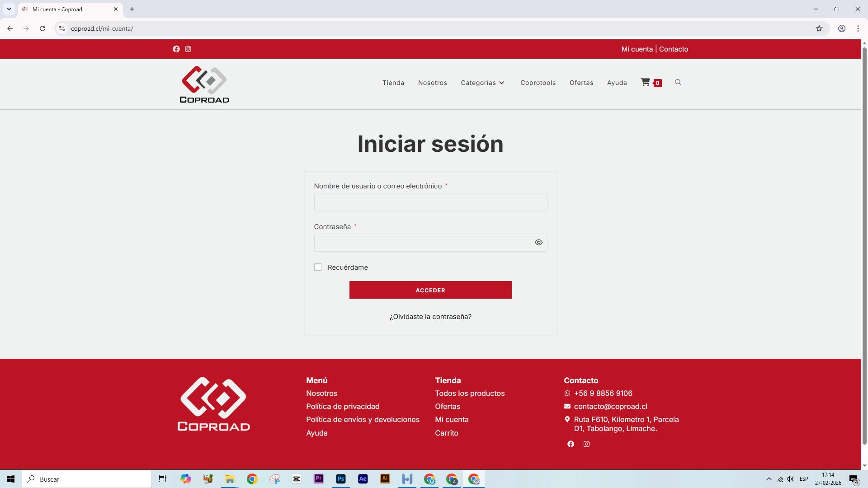The width and height of the screenshot is (868, 488).
Task: Focus the username or email input field
Action: click(430, 202)
